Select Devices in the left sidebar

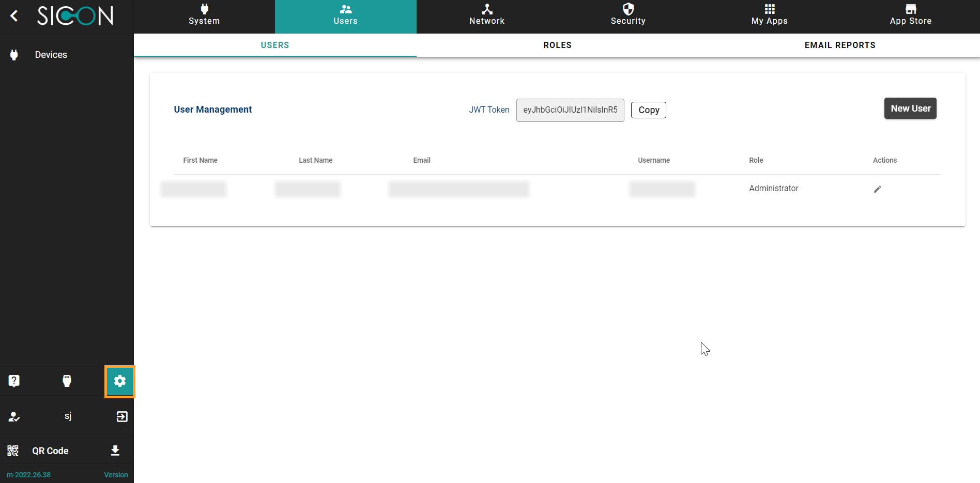pos(51,55)
